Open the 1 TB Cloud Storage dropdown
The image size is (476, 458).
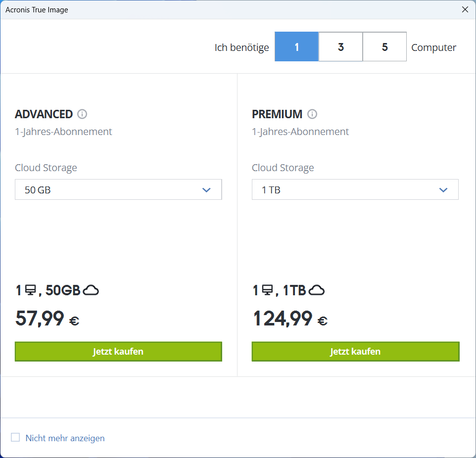click(x=355, y=190)
